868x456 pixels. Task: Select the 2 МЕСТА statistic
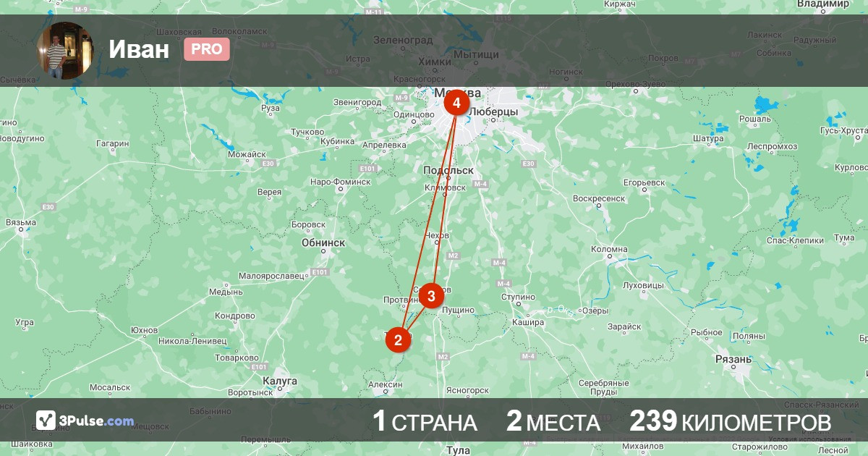click(x=553, y=421)
